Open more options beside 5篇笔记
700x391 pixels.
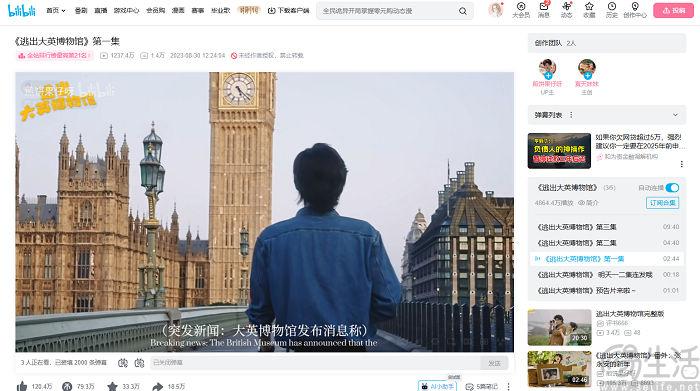(508, 387)
